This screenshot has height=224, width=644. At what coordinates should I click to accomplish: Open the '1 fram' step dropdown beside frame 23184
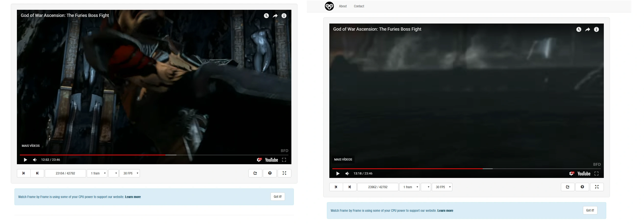point(97,173)
